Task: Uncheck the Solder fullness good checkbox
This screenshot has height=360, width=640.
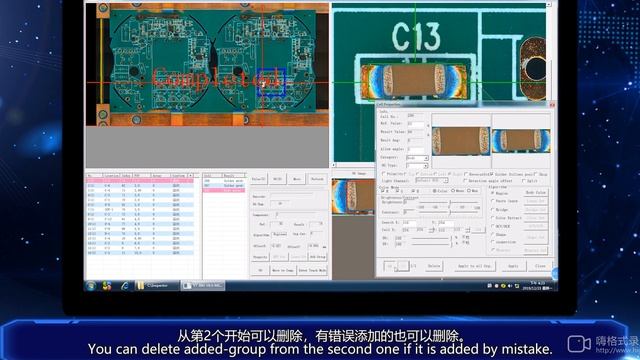Action: click(x=492, y=174)
